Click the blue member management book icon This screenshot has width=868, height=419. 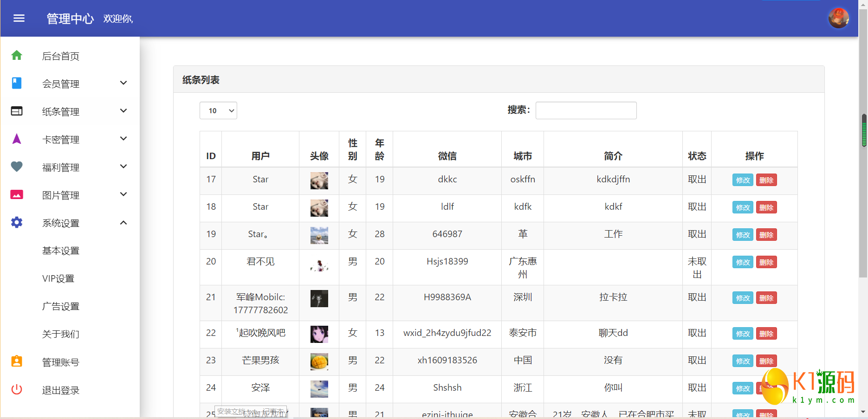[17, 84]
